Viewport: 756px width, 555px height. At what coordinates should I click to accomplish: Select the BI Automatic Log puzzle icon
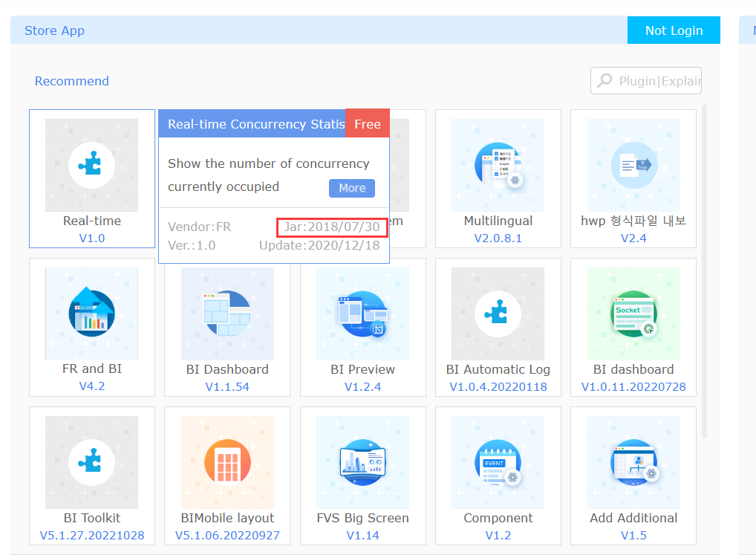click(498, 314)
